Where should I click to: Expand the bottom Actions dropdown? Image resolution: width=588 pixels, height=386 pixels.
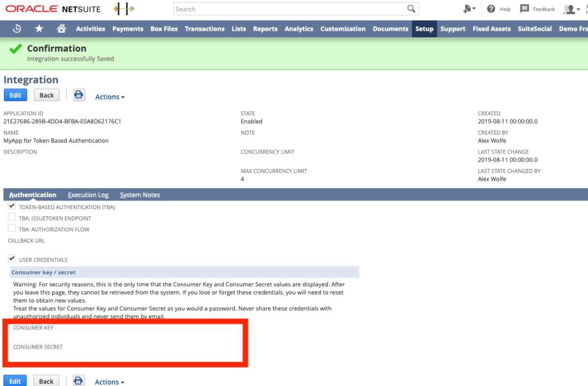click(110, 382)
